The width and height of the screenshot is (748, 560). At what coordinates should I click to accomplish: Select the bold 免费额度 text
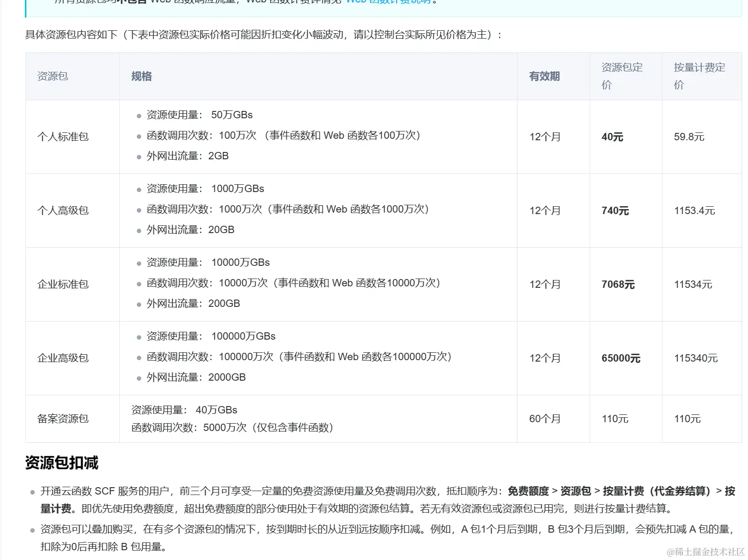pos(528,491)
